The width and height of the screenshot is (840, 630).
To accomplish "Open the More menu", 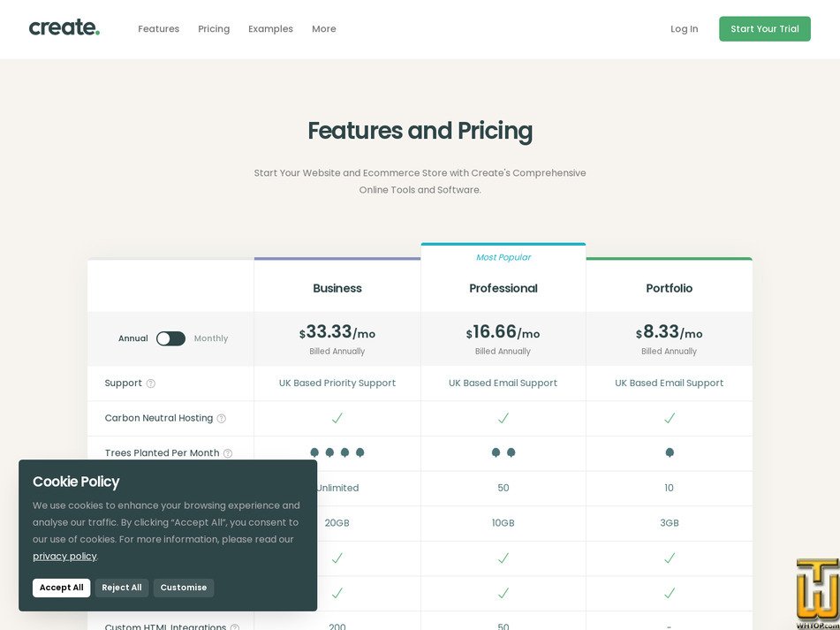I will click(324, 29).
